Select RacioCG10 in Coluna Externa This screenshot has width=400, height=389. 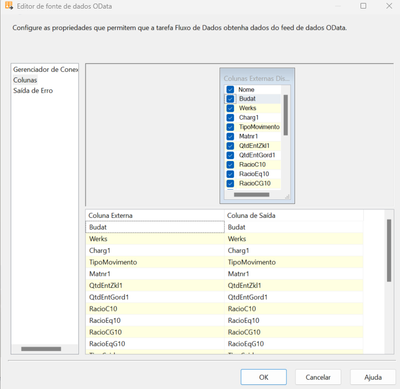point(155,332)
